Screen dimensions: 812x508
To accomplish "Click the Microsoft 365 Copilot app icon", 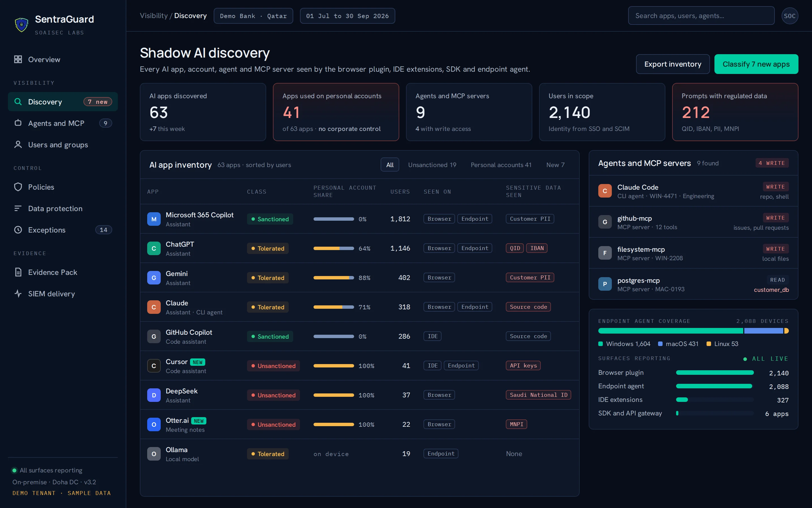I will (x=154, y=219).
